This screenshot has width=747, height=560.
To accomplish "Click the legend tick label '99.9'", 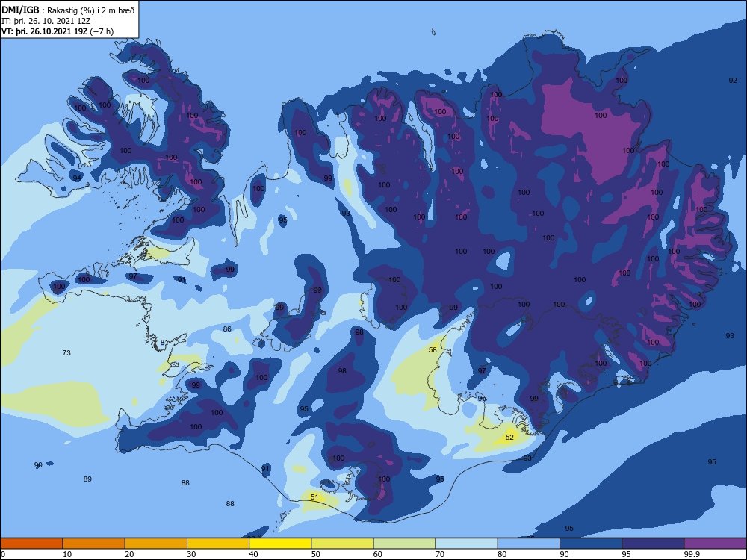I will 691,554.
